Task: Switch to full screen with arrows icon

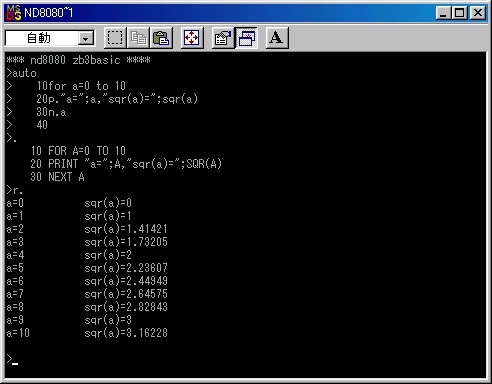Action: [x=192, y=38]
